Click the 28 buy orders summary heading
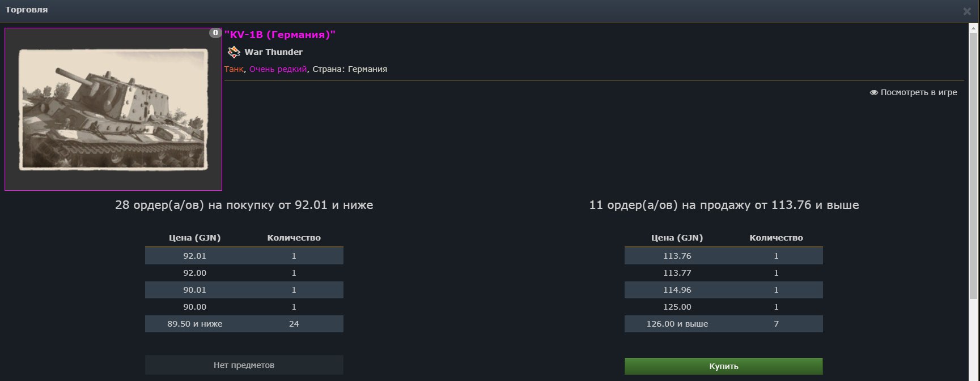 click(244, 205)
